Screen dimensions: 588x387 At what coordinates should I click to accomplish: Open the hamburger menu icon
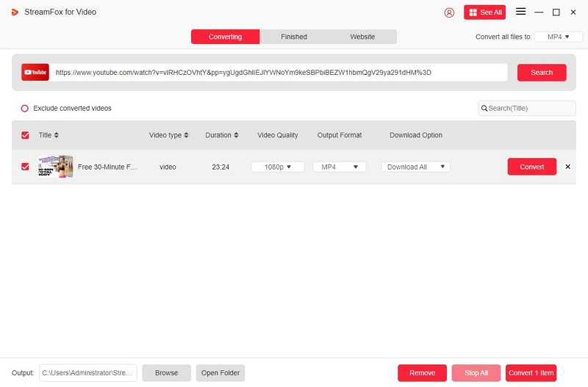pyautogui.click(x=520, y=12)
